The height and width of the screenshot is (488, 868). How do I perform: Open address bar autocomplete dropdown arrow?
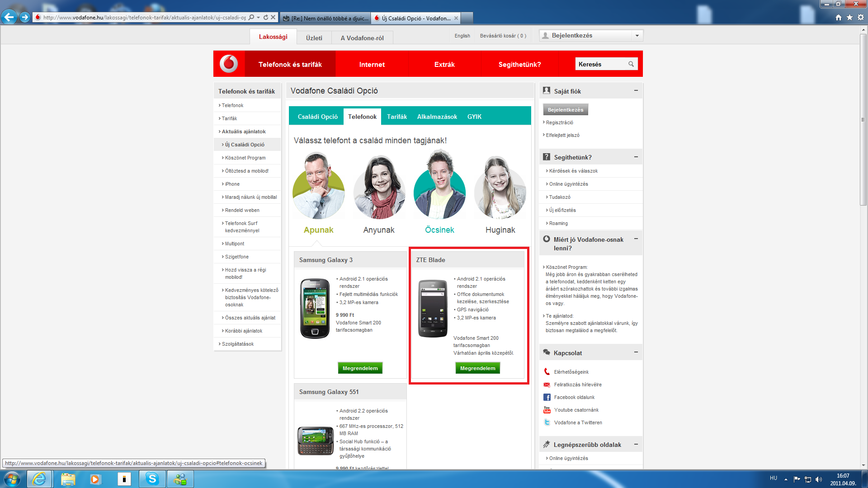point(258,17)
